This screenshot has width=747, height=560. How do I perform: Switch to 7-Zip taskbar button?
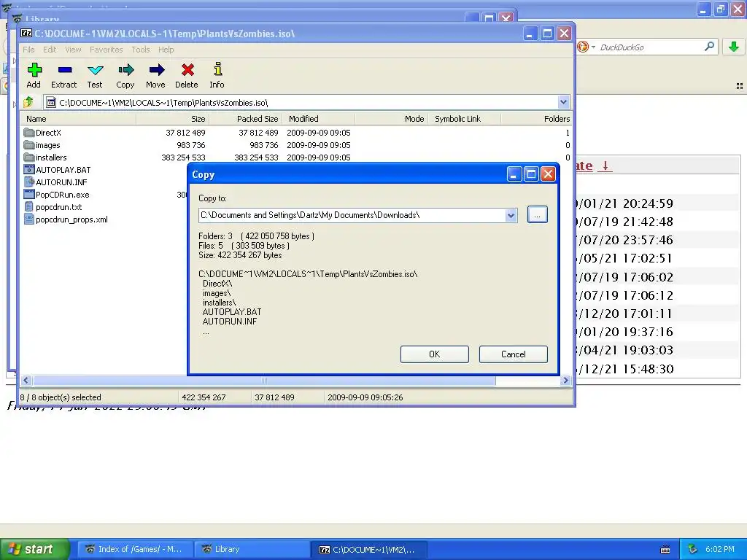click(369, 549)
